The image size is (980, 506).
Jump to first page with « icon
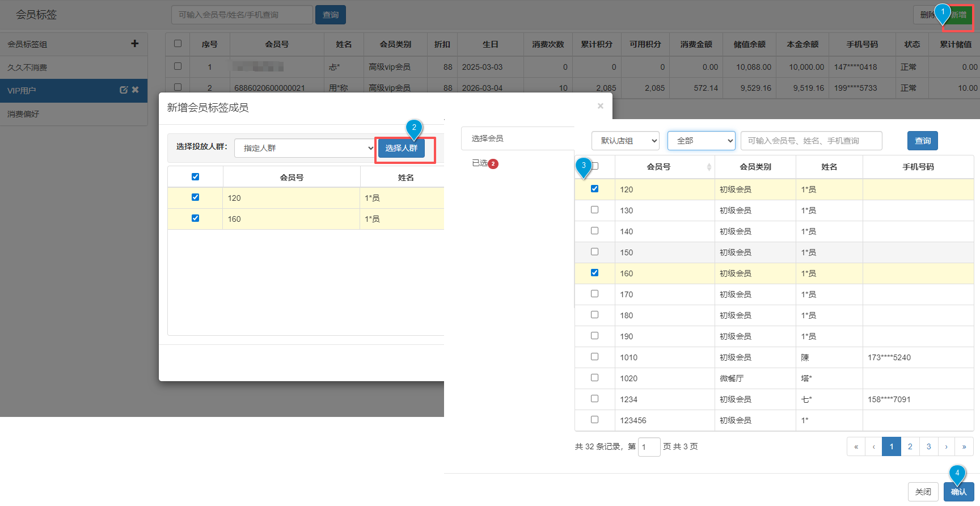pyautogui.click(x=856, y=446)
